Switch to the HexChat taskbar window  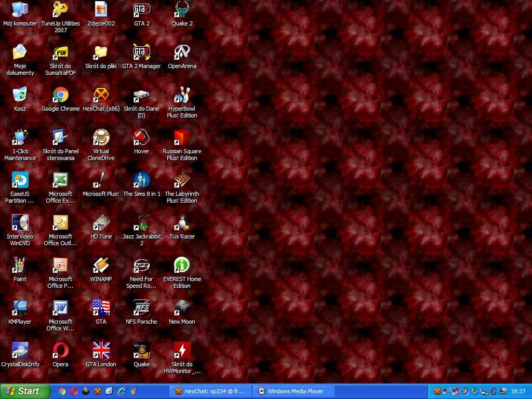click(211, 391)
